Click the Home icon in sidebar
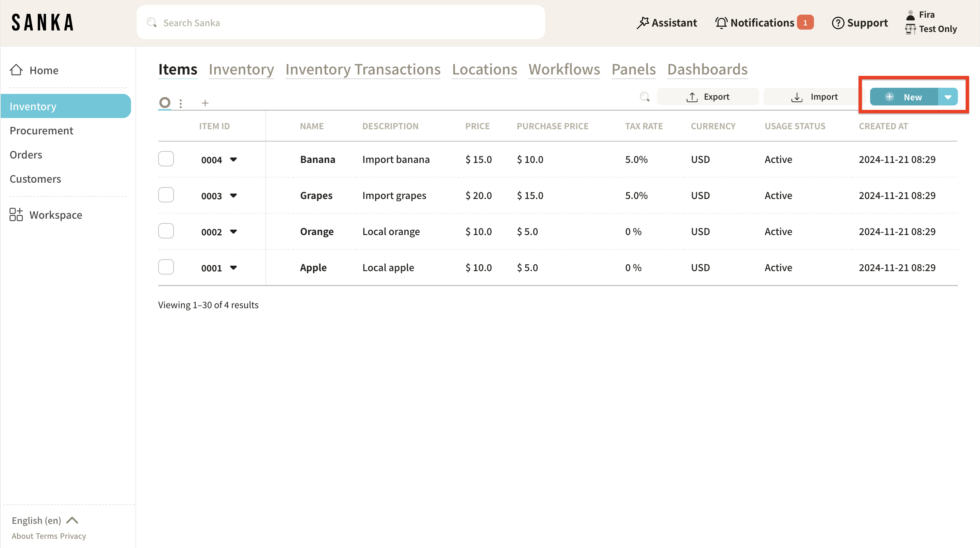 (16, 70)
